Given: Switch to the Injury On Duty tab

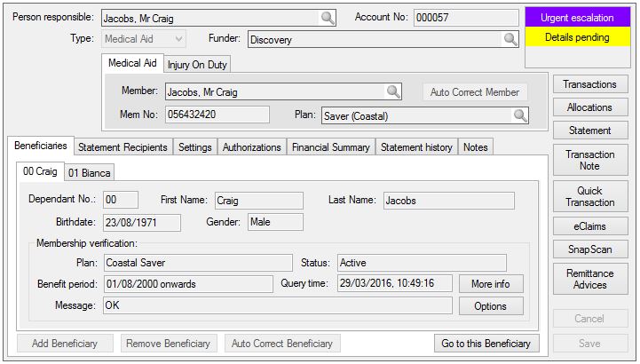Looking at the screenshot, I should (197, 64).
